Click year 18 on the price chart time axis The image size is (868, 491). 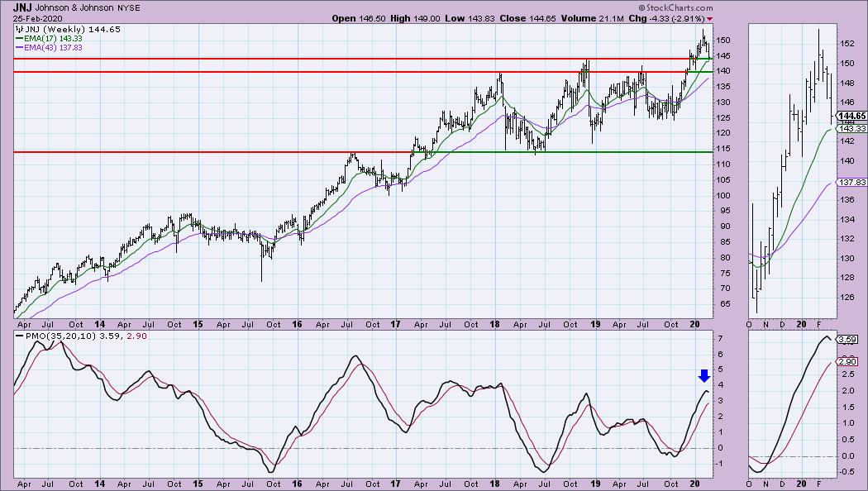494,325
